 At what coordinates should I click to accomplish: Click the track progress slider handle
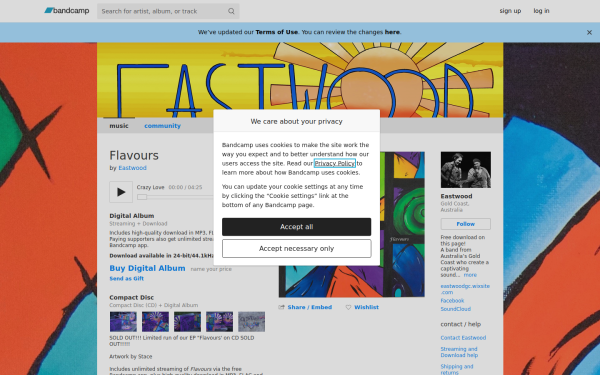pyautogui.click(x=142, y=197)
